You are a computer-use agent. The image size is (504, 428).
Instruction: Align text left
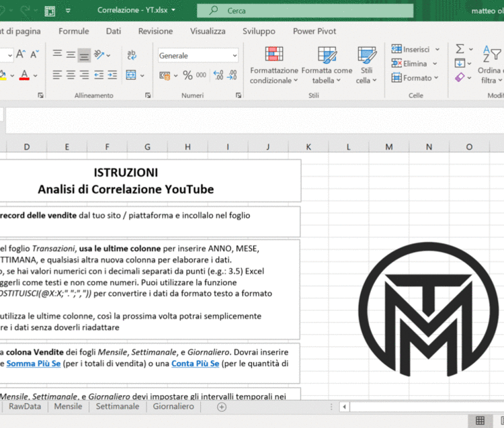[x=57, y=75]
